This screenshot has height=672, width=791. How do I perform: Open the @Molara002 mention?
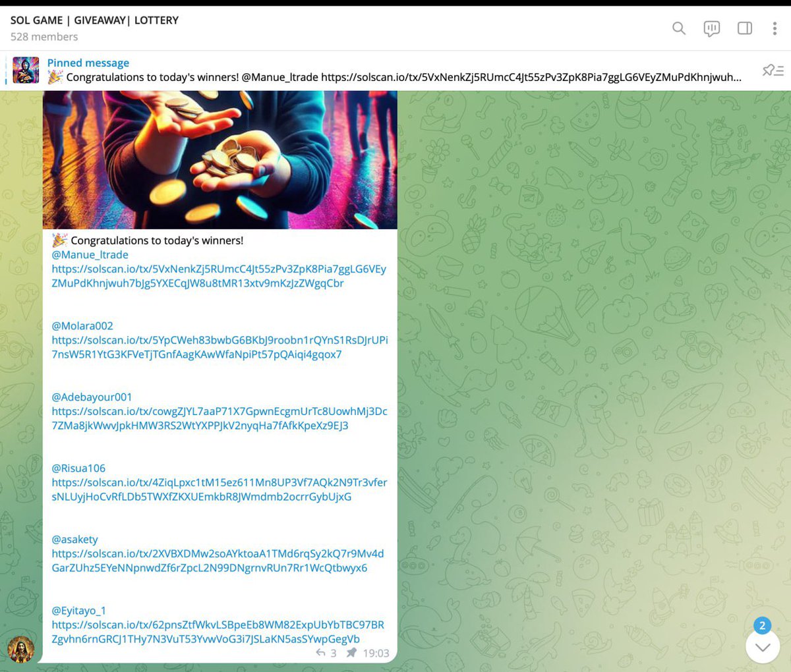[x=82, y=326]
